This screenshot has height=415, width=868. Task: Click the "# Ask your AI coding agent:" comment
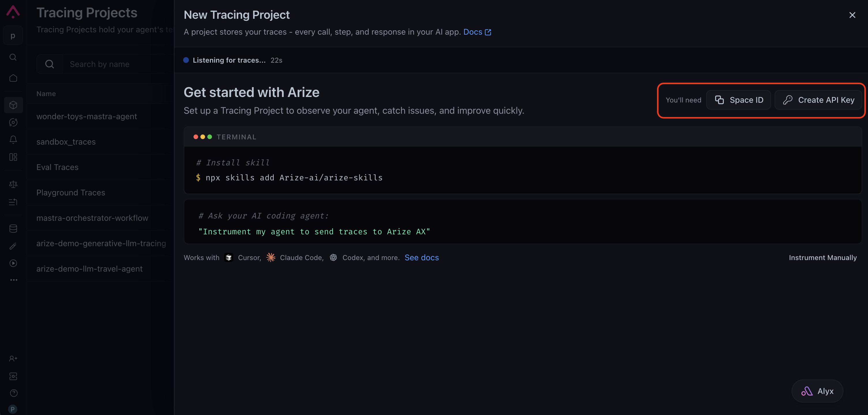(x=264, y=215)
